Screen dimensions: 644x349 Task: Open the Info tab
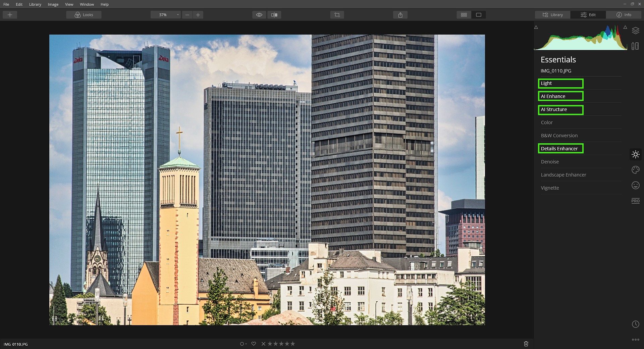coord(624,15)
